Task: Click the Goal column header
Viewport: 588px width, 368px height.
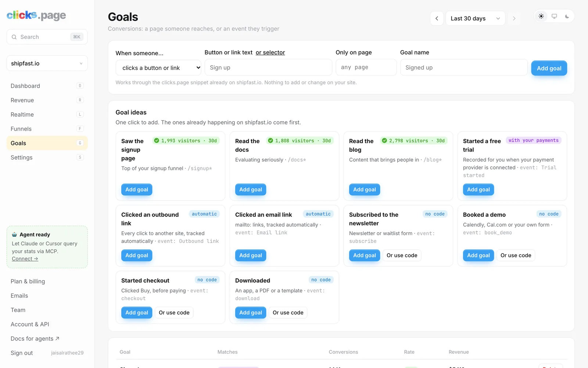Action: (125, 352)
